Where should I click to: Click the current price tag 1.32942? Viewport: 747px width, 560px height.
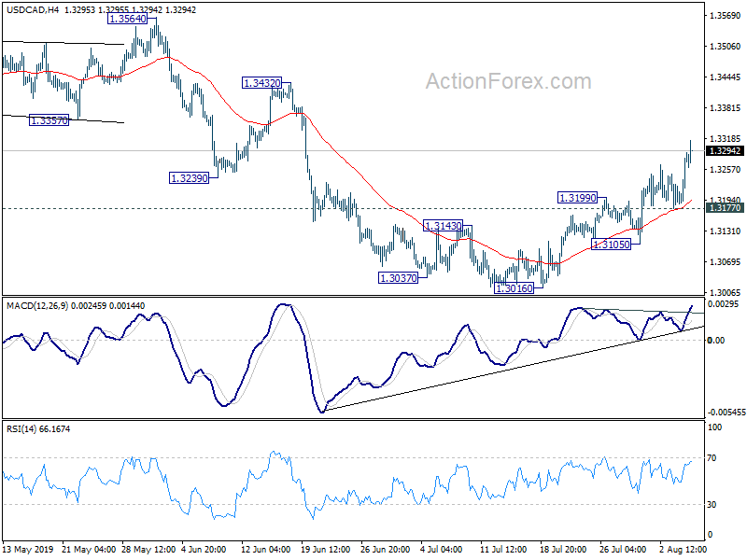click(725, 151)
